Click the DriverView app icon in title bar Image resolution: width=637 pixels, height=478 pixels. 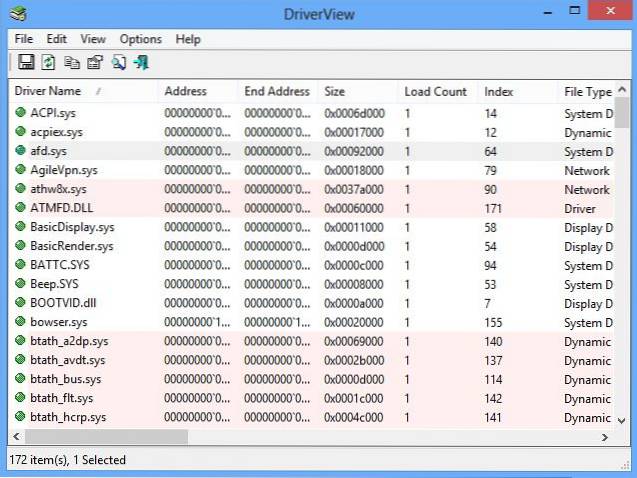(19, 13)
